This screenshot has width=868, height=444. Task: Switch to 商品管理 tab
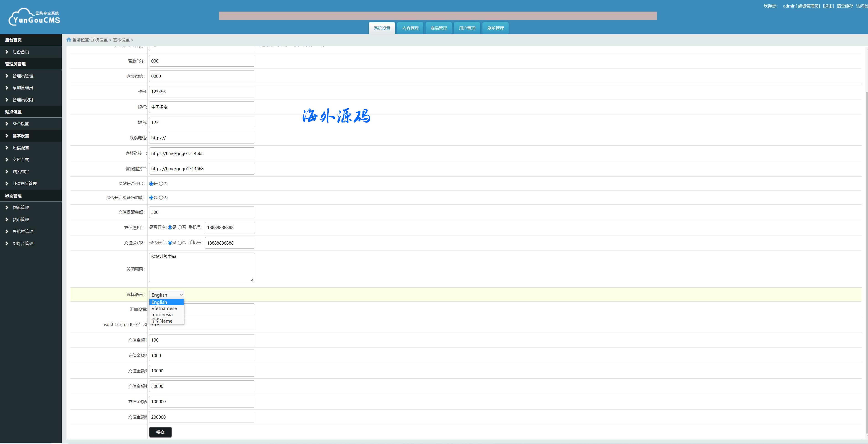[438, 28]
